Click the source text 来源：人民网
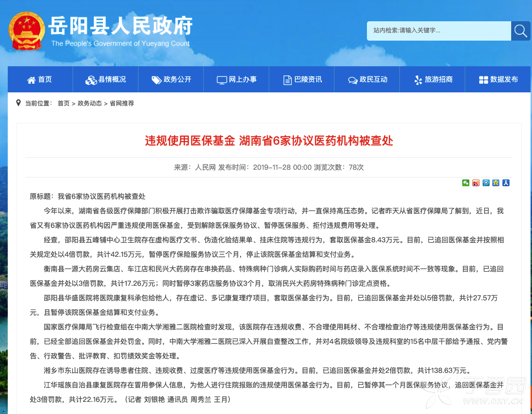532x414 pixels. pos(195,167)
